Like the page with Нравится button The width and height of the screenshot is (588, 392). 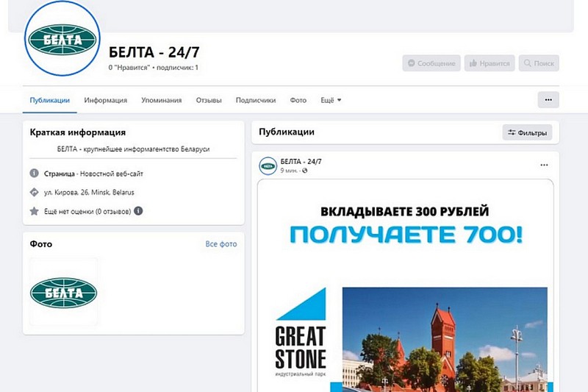tap(490, 63)
